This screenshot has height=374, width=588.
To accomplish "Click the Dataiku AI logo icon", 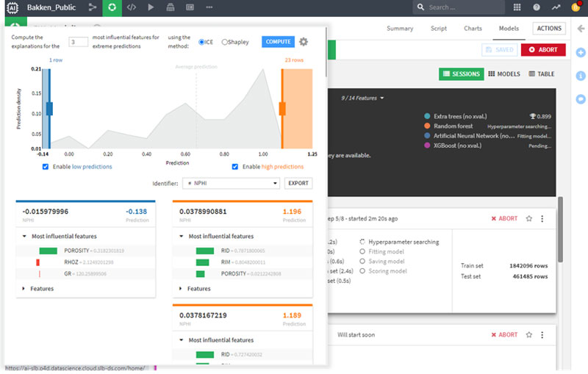I will (x=12, y=7).
